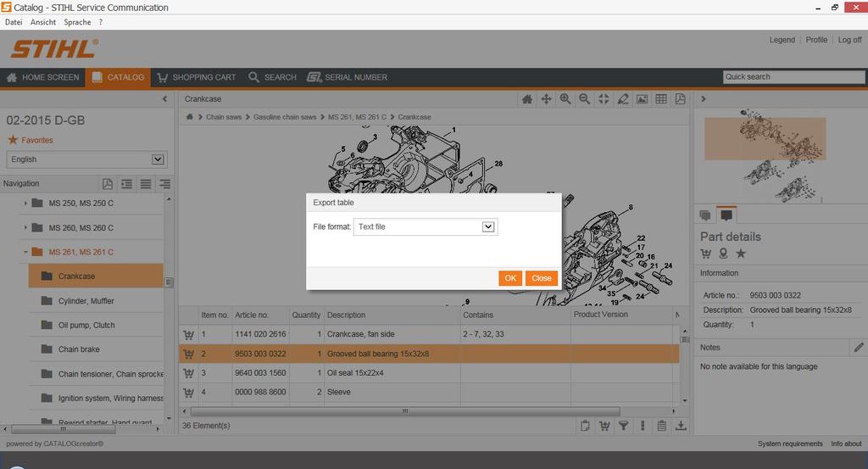Click the diagram PDF export icon
Screen dimensions: 868x469
tap(681, 99)
